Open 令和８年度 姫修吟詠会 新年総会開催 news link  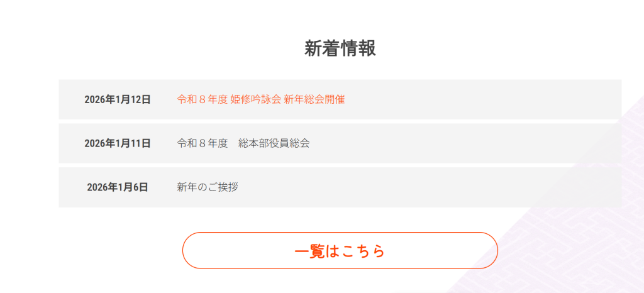260,99
